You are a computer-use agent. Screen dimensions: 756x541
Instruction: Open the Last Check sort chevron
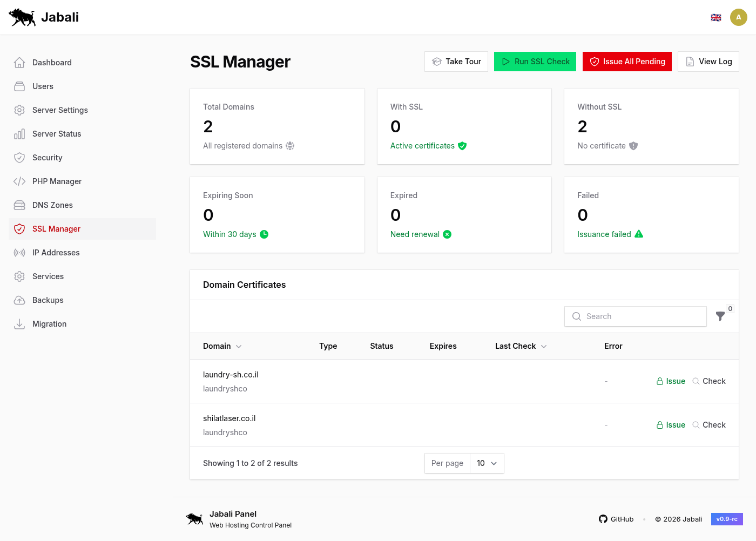[x=544, y=346]
